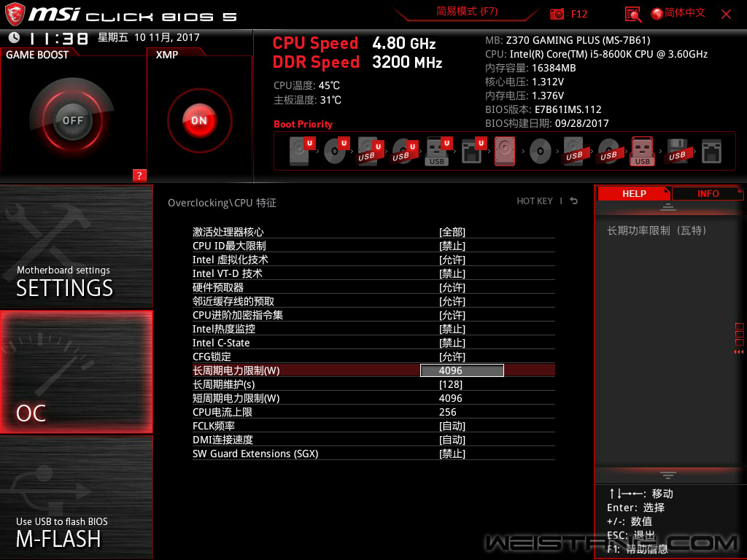The height and width of the screenshot is (560, 747).
Task: Click the DDR Speed 3200 MHz readout
Action: point(357,62)
